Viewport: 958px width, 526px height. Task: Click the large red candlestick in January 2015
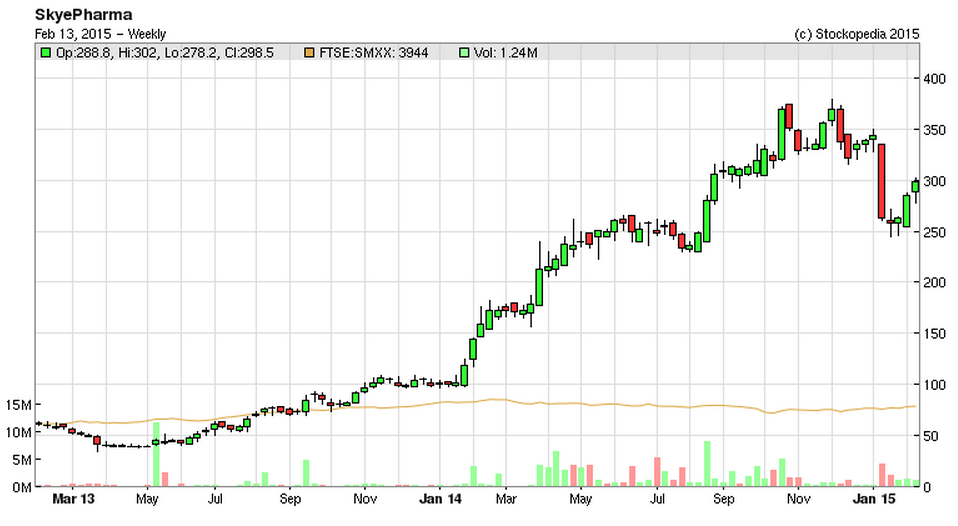(x=882, y=181)
